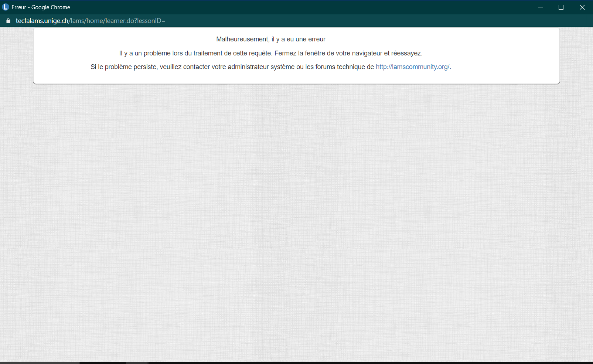The image size is (593, 364).
Task: Click the grey textured page background
Action: pyautogui.click(x=296, y=222)
